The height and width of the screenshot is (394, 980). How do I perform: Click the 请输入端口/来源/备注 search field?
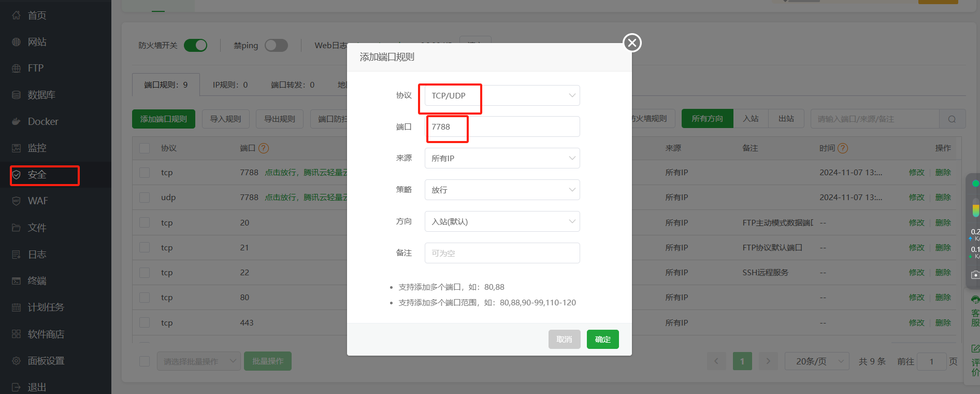(875, 119)
